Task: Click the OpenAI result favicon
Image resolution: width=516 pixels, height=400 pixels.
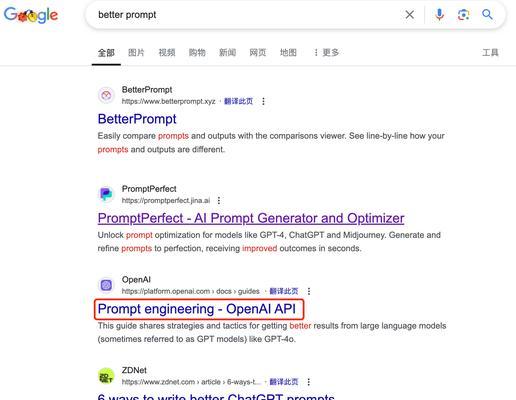Action: (x=106, y=285)
